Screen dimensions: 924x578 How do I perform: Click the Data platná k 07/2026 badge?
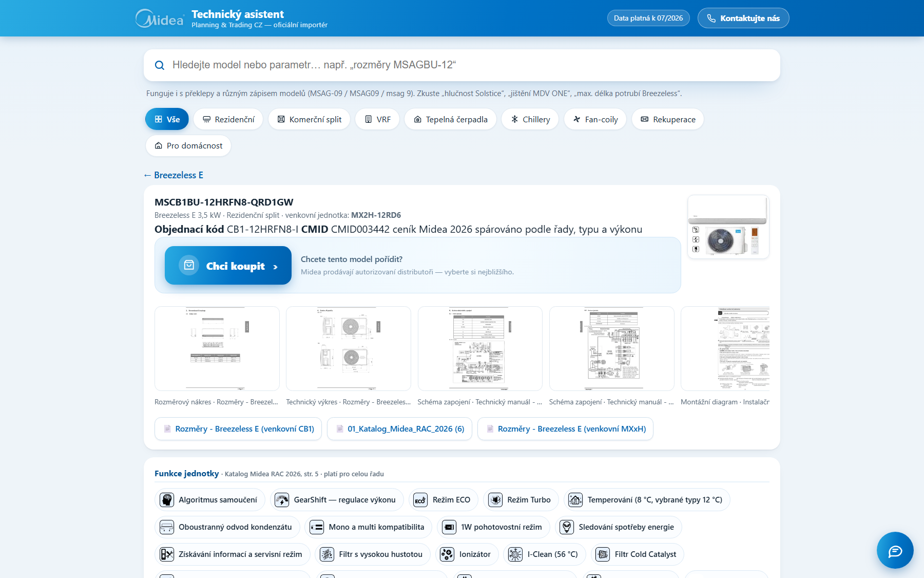(648, 18)
